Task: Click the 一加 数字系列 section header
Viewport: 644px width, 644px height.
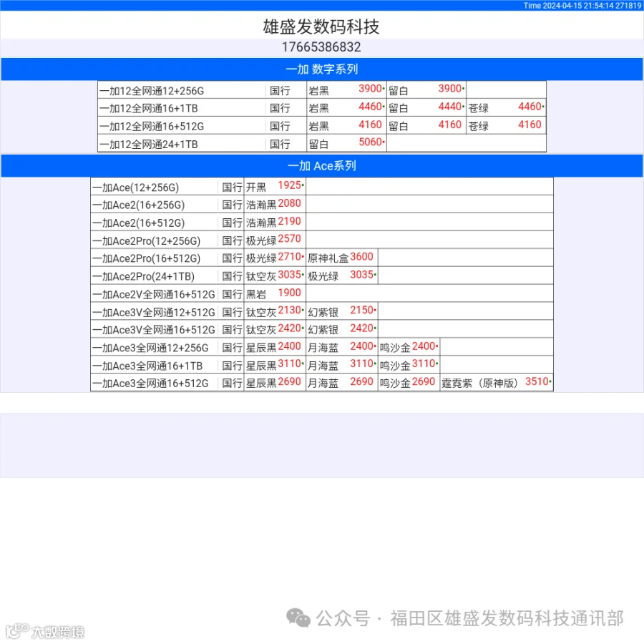Action: tap(322, 69)
